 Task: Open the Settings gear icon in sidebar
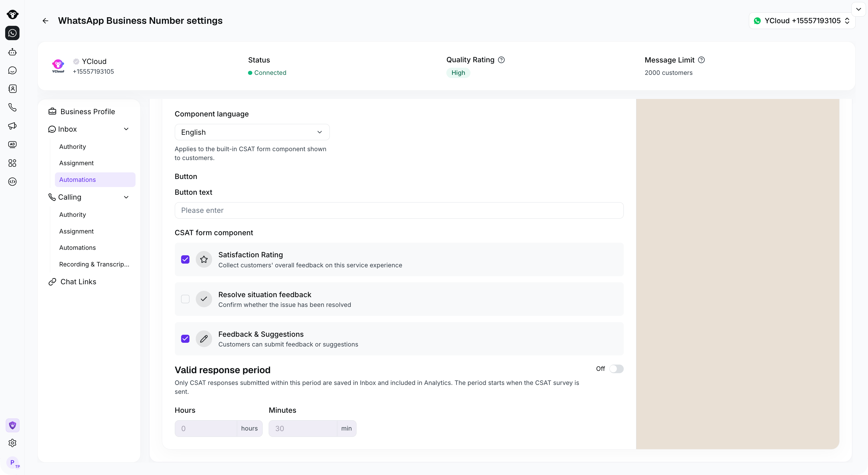pyautogui.click(x=12, y=443)
